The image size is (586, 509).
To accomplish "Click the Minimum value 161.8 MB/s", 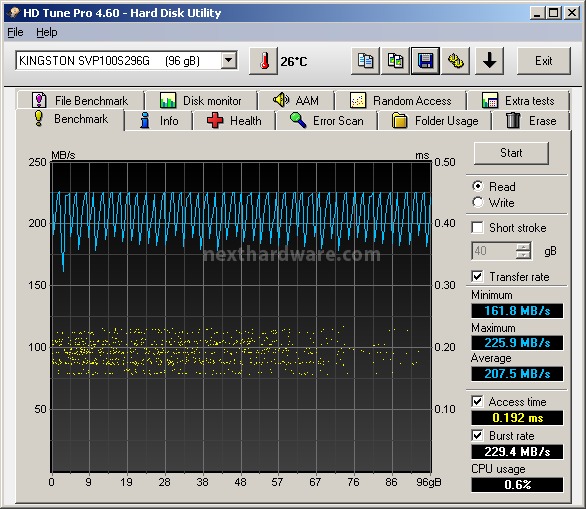I will [x=517, y=311].
